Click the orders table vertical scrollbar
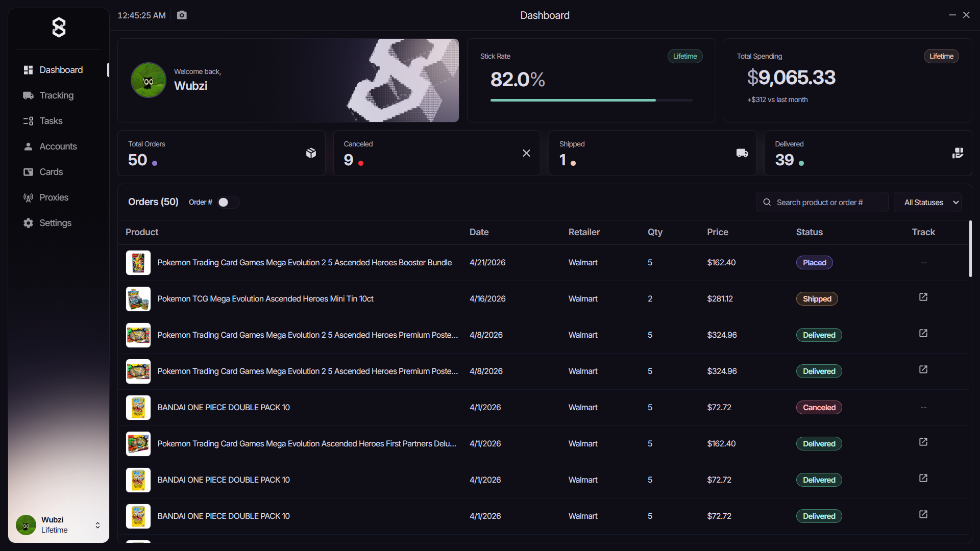This screenshot has width=980, height=551. point(970,249)
